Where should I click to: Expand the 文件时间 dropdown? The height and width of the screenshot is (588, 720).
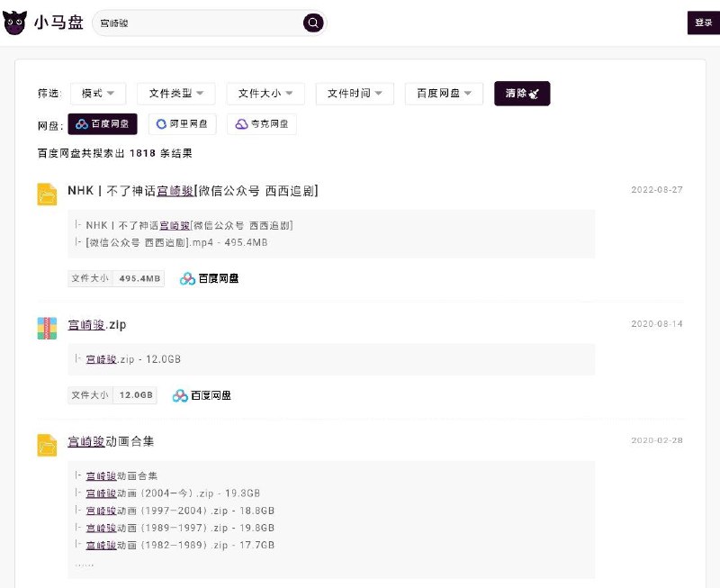click(355, 94)
